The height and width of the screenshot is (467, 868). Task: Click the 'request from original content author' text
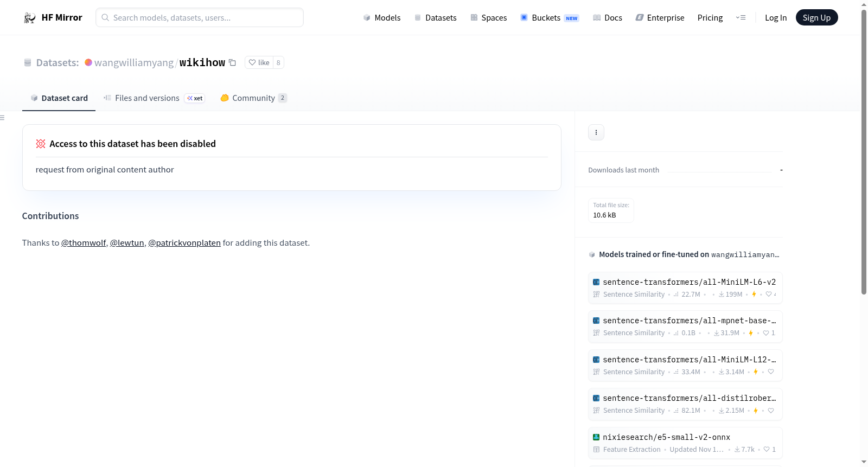105,170
